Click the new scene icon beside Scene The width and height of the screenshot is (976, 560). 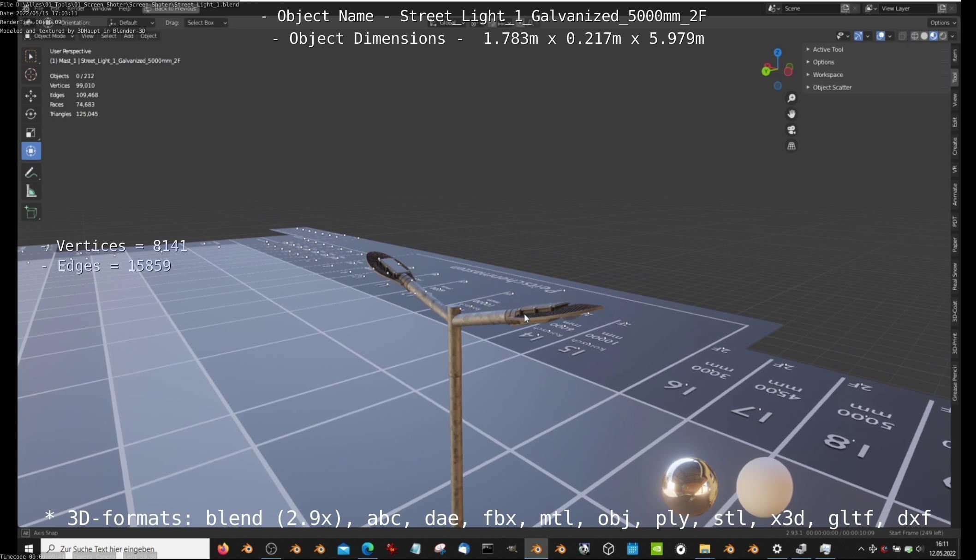click(845, 8)
